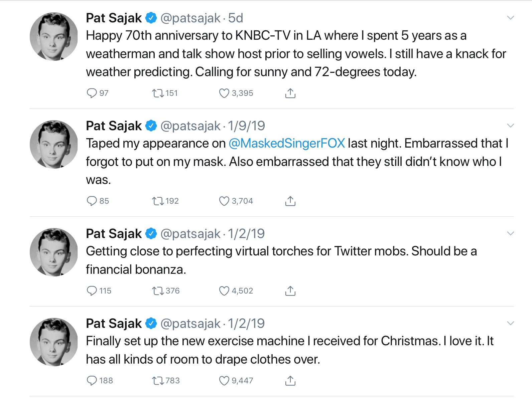Retweet the virtual torches tweet

[x=158, y=291]
